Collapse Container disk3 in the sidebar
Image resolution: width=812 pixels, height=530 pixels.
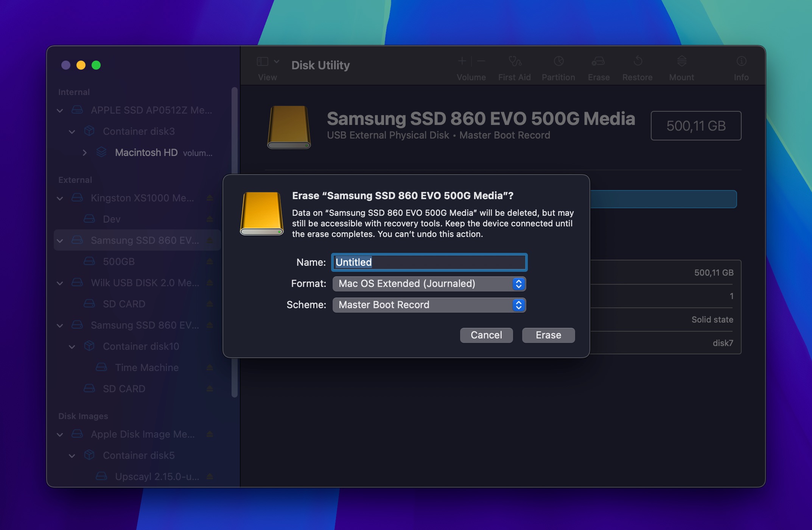72,131
